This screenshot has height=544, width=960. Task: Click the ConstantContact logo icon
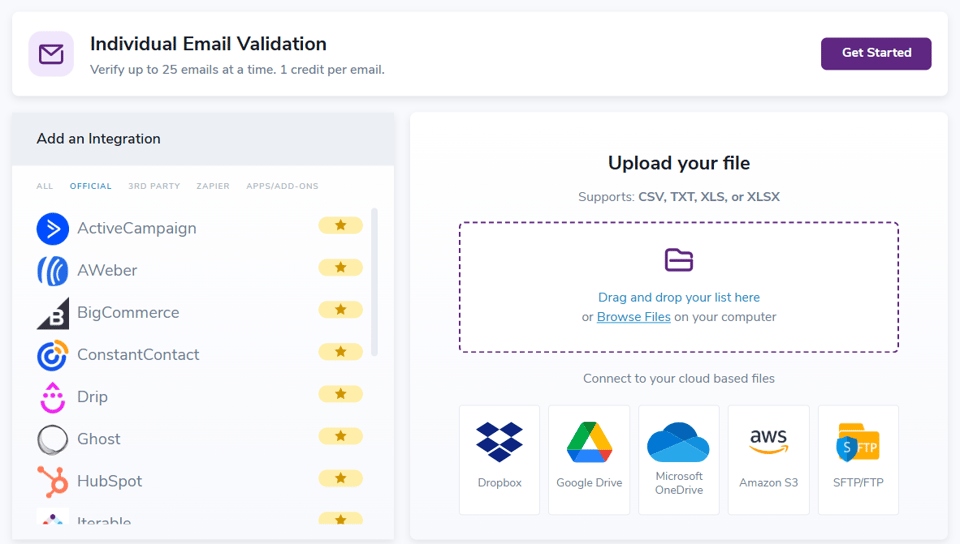(53, 355)
